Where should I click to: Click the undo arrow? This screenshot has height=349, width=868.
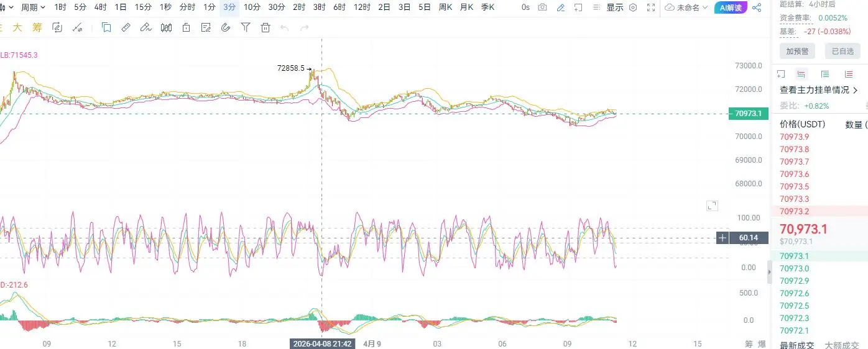click(x=285, y=27)
